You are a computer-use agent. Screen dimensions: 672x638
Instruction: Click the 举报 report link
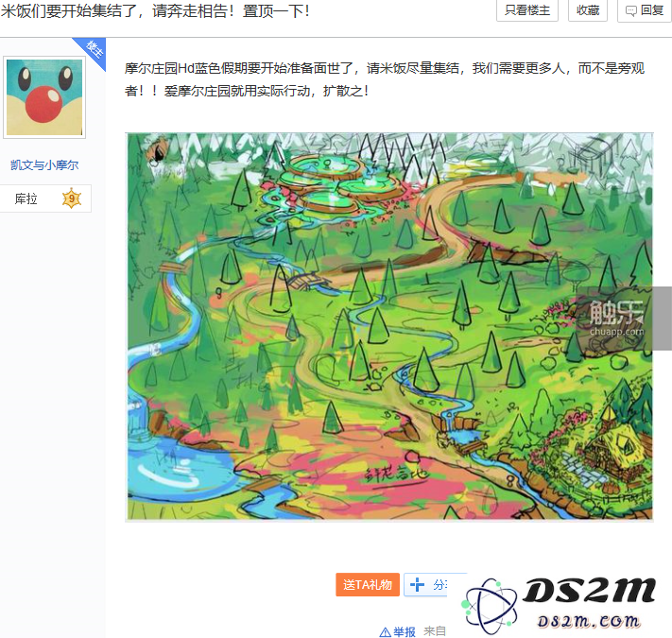405,631
